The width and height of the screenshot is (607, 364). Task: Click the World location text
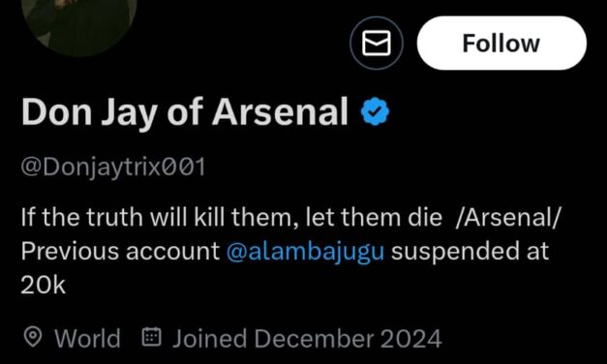[x=87, y=338]
